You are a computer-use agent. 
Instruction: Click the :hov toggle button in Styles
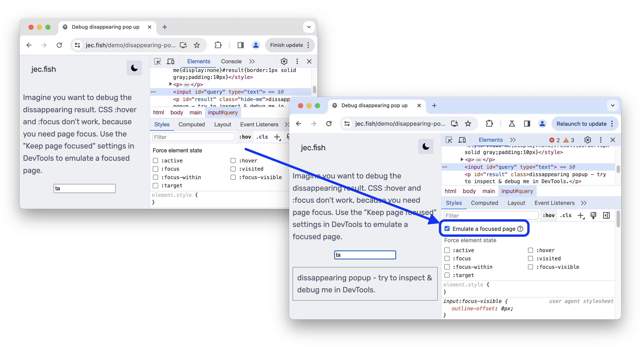click(547, 215)
